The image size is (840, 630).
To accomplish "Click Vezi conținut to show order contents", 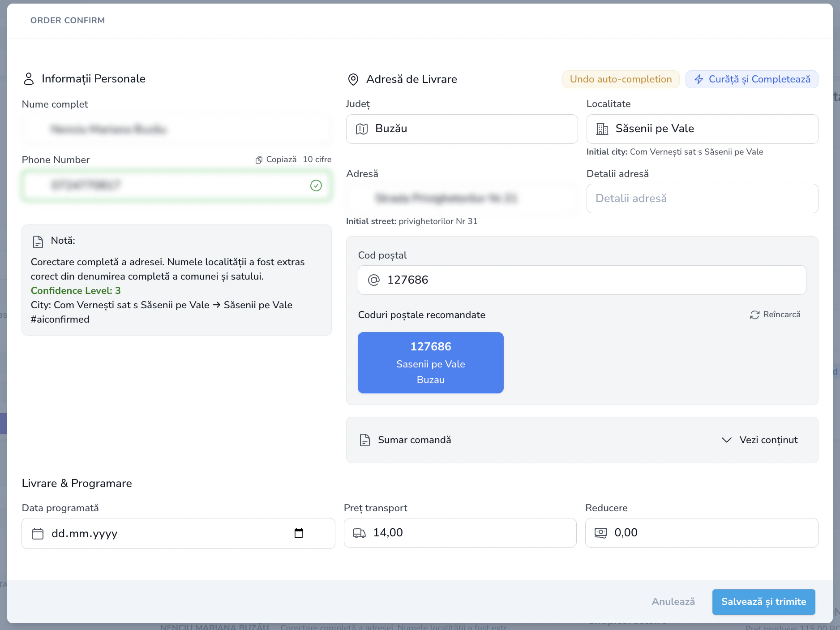I will click(768, 440).
